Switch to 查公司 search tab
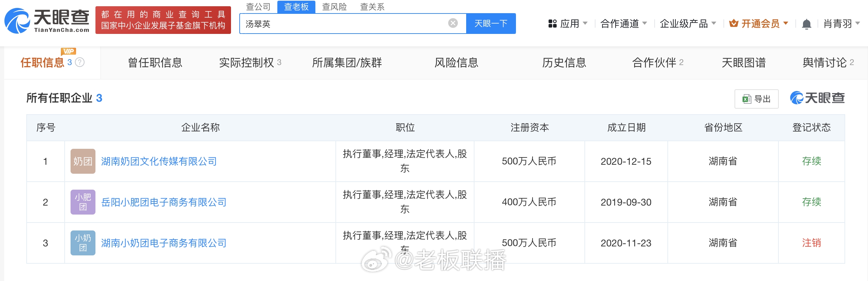Image resolution: width=868 pixels, height=281 pixels. tap(258, 7)
